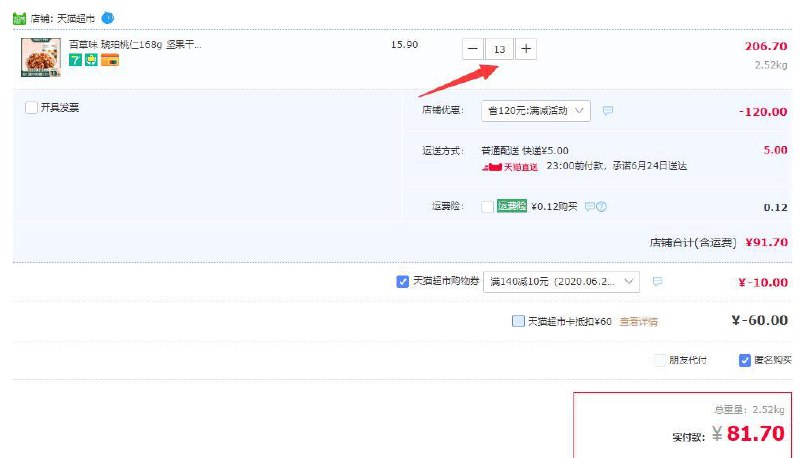Open the 百草味 product thumbnail

pos(41,57)
